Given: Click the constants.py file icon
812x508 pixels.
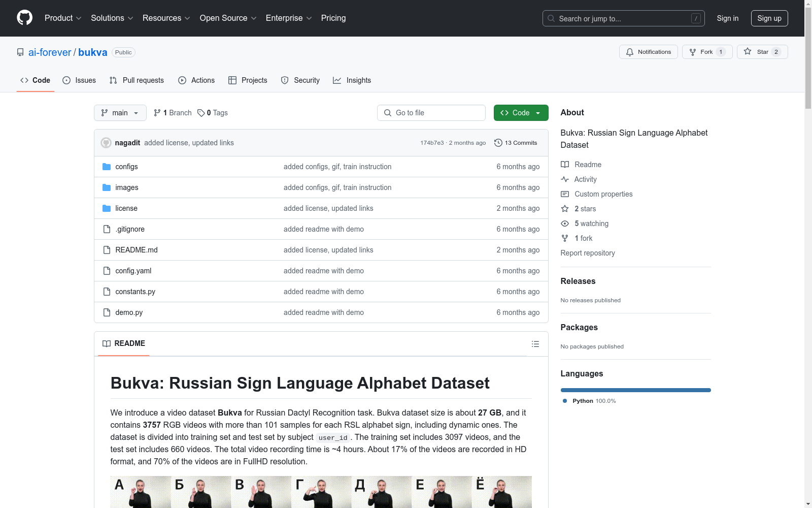Looking at the screenshot, I should coord(107,292).
